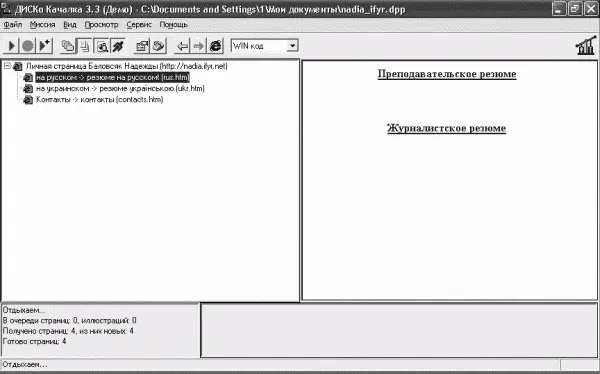Open the Журналистское резюме link
Viewport: 600px width, 374px height.
click(x=446, y=128)
